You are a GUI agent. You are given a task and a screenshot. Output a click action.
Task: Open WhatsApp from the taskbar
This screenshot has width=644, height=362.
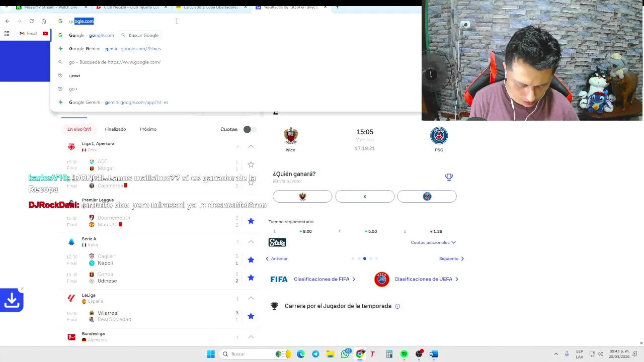click(346, 354)
